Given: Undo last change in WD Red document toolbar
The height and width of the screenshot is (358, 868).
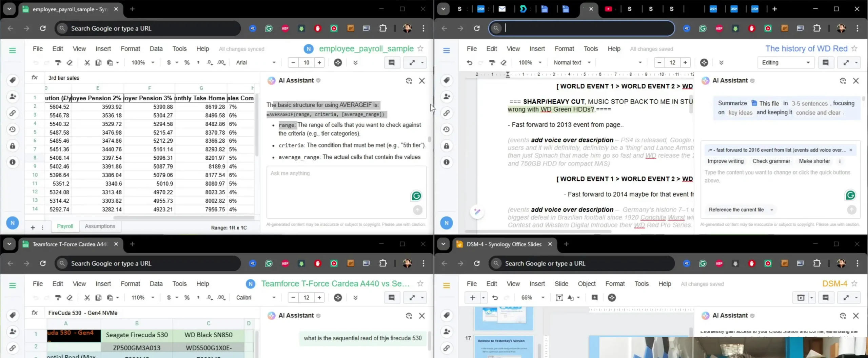Looking at the screenshot, I should click(x=470, y=62).
